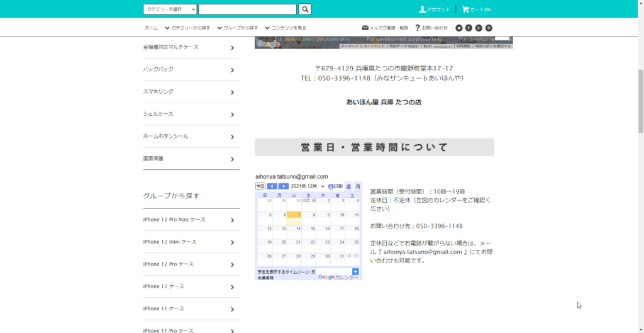Open シェルケース category link
The height and width of the screenshot is (333, 644).
[158, 114]
